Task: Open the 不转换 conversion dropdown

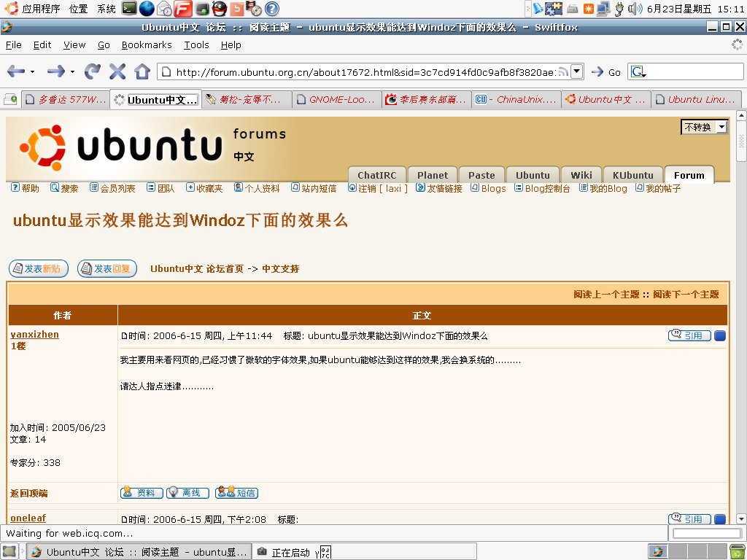Action: click(x=704, y=127)
